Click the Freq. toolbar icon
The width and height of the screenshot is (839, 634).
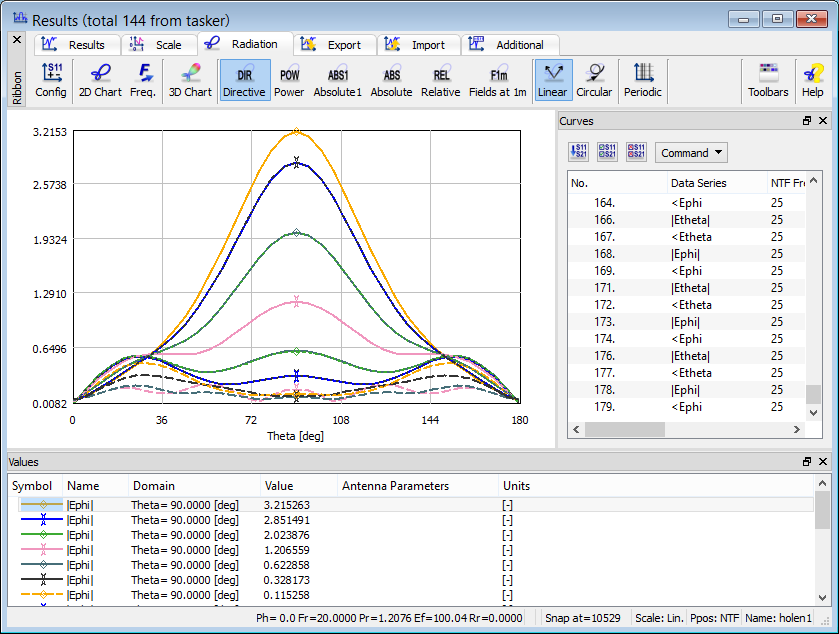pos(144,80)
